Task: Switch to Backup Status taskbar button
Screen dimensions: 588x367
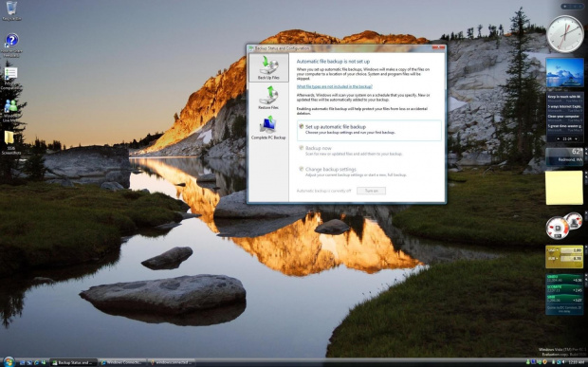Action: (x=74, y=362)
